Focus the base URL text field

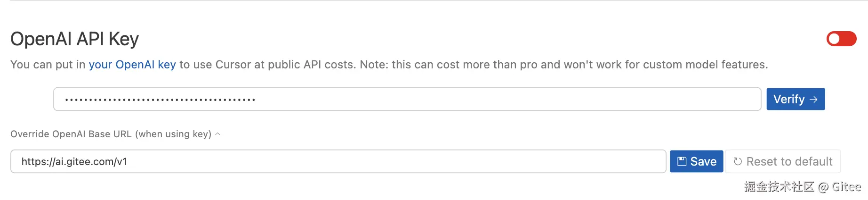(338, 161)
